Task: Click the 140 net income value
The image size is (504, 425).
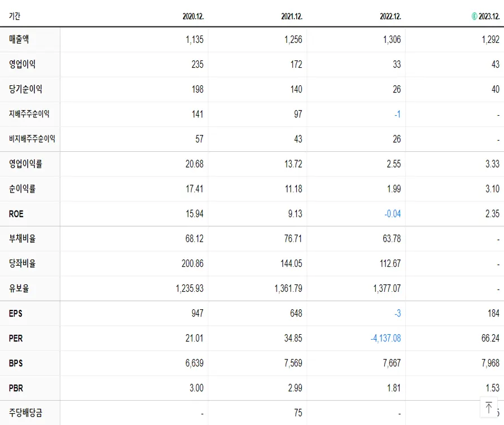Action: [x=296, y=89]
